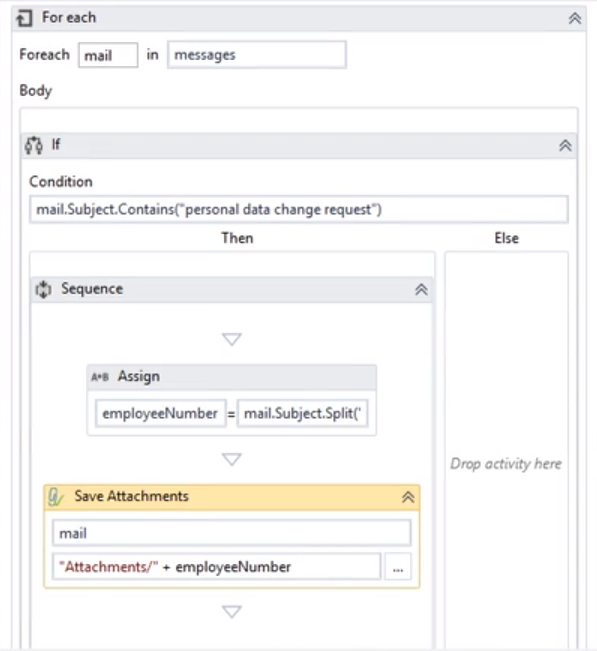Screen dimensions: 597x651
Task: Edit the "Attachments/" + employeeNumber folder field
Action: coord(216,567)
